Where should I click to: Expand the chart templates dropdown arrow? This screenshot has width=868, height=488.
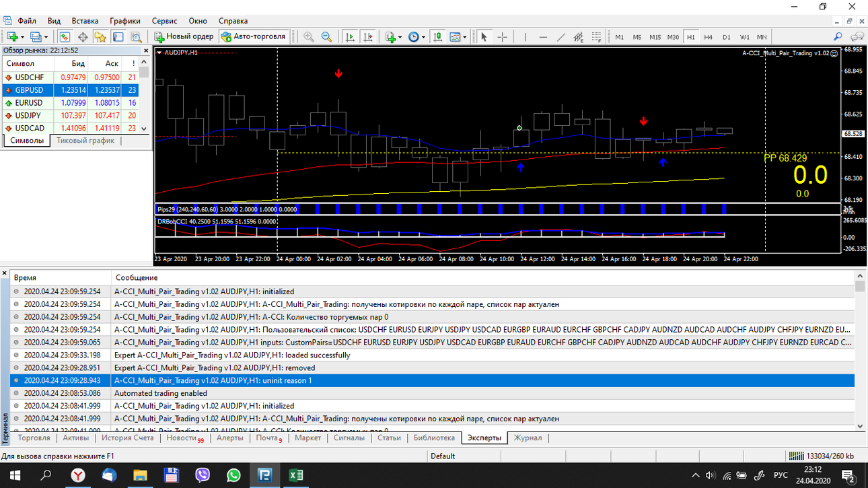(465, 37)
